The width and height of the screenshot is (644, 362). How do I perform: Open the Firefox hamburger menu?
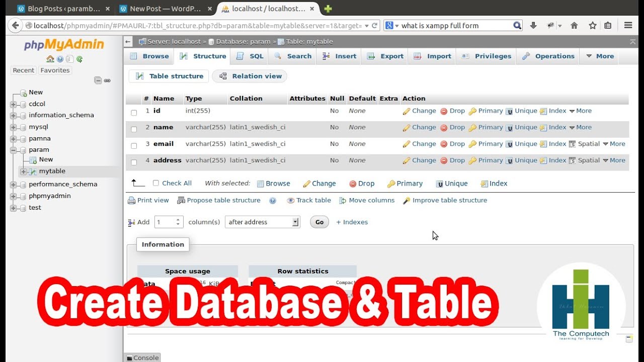628,26
